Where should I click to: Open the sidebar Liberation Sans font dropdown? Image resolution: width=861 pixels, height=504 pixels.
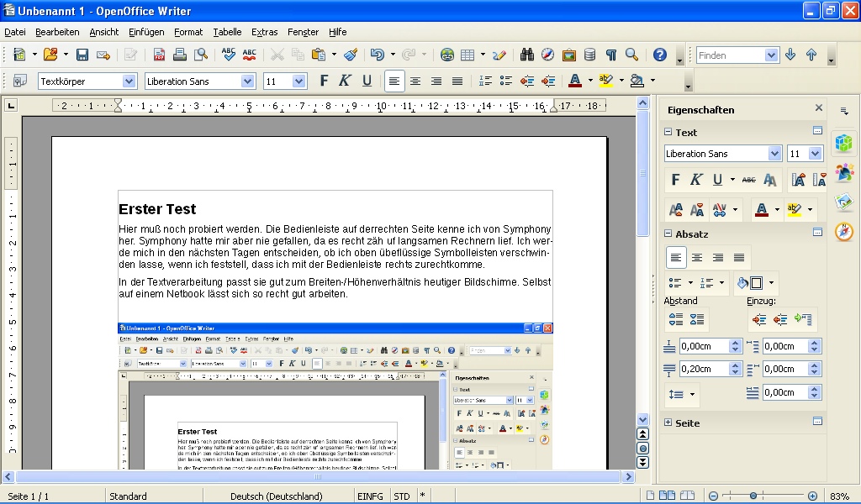click(774, 154)
